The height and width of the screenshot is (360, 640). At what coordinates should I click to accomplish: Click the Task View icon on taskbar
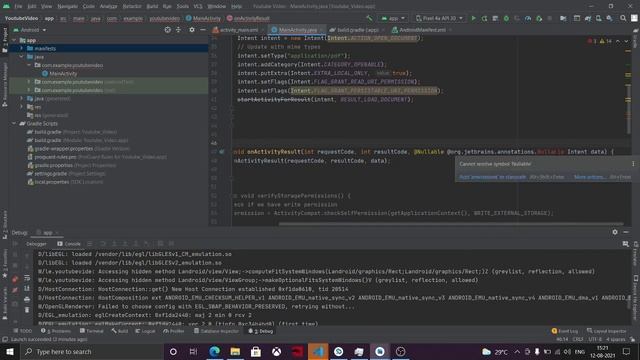click(193, 351)
